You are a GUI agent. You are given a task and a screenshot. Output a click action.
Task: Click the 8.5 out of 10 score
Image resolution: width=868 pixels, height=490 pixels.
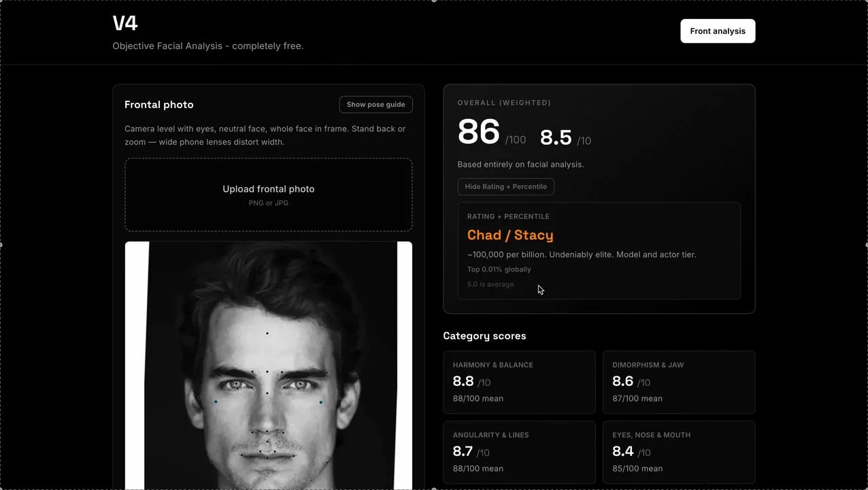pyautogui.click(x=556, y=137)
